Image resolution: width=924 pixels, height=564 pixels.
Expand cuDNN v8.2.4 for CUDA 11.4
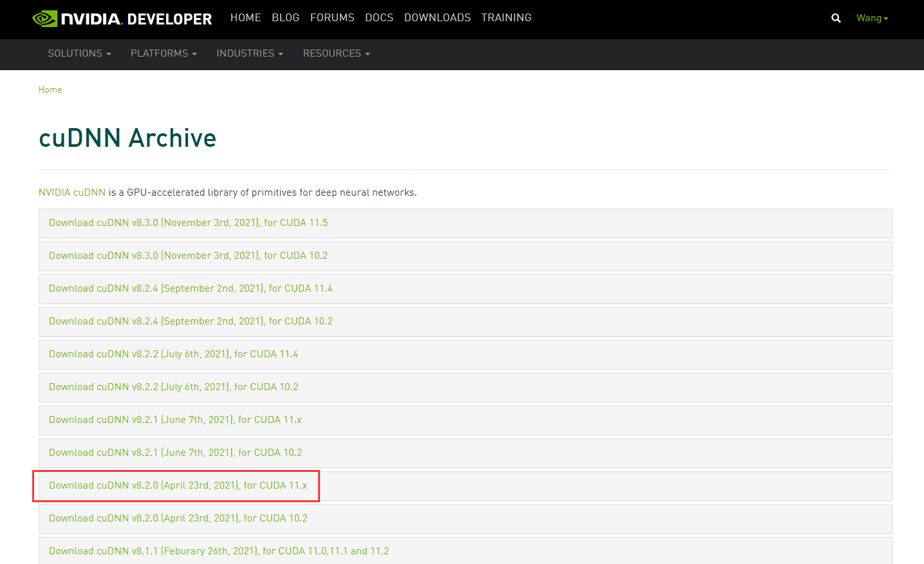[465, 288]
